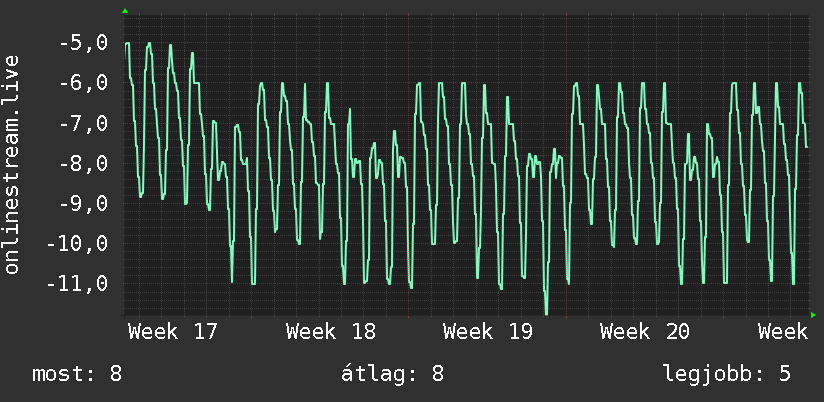Click the 'átlag: 8' average text
Viewport: 824px width, 402px height.
tap(393, 374)
